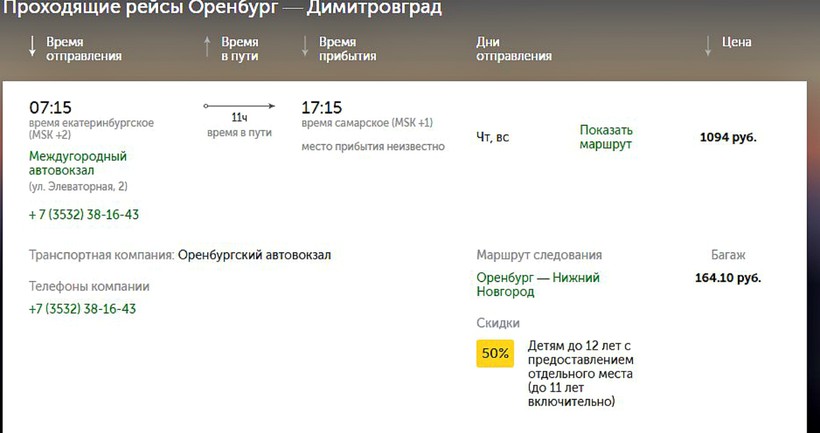Click the up arrow beside Время в пути
This screenshot has width=820, height=433.
click(207, 46)
